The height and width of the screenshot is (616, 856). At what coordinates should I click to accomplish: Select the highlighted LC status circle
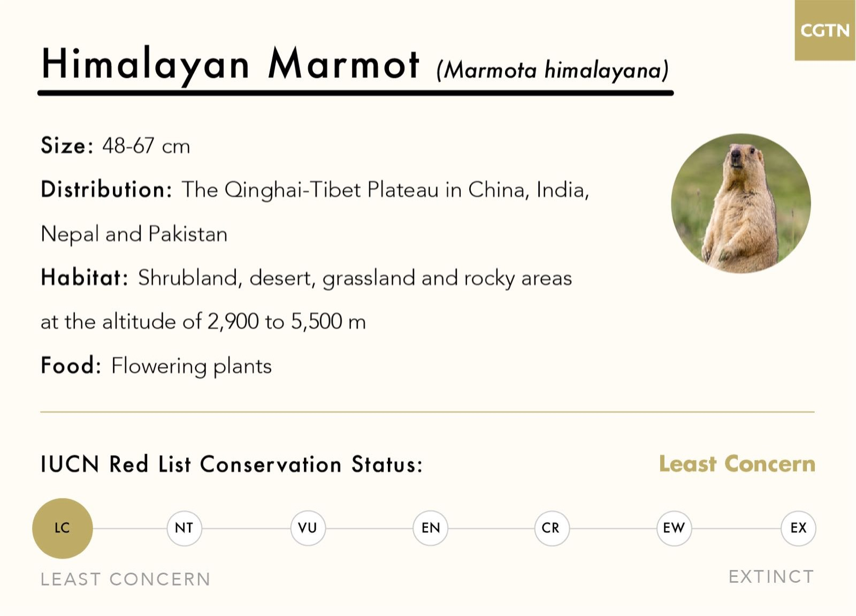[x=63, y=528]
